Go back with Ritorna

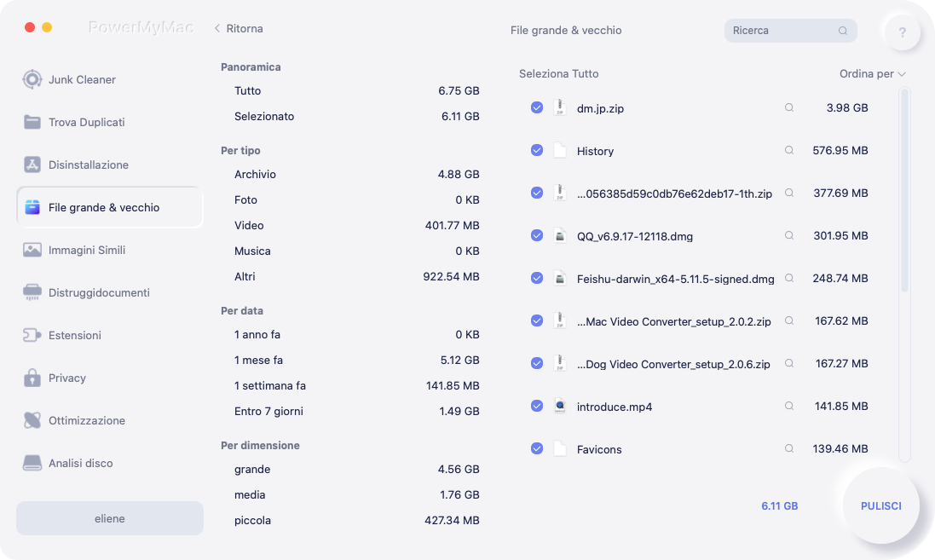239,29
